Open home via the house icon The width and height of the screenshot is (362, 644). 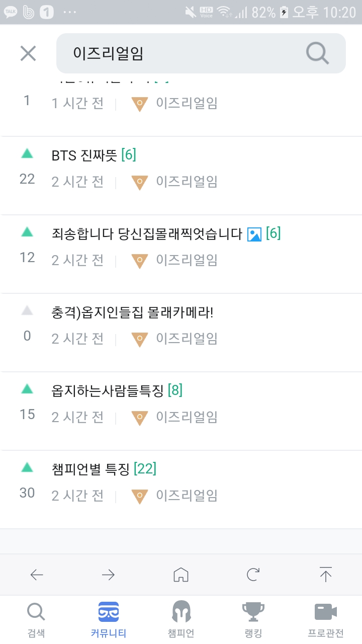[x=181, y=575]
